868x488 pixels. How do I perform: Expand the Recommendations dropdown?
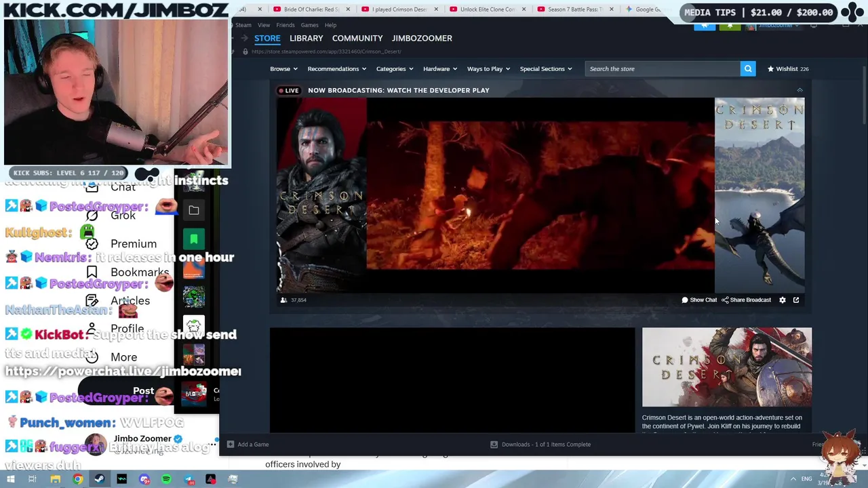click(336, 68)
